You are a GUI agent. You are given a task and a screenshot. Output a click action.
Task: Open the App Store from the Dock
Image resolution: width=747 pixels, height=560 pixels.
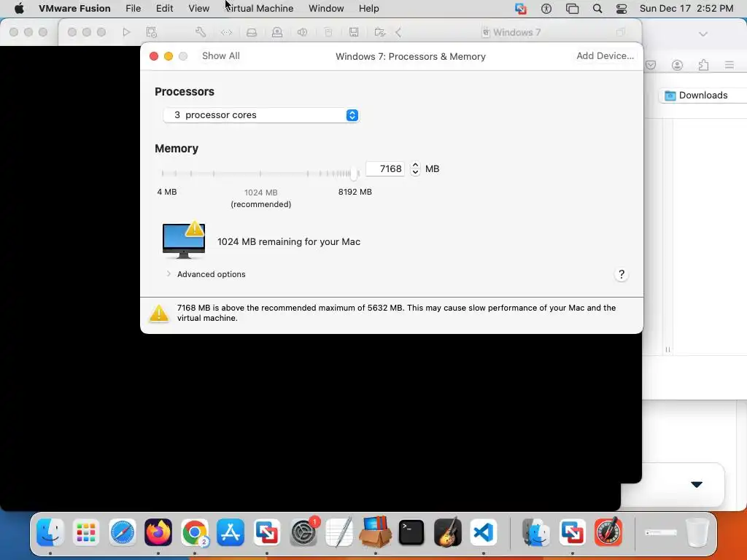point(231,532)
